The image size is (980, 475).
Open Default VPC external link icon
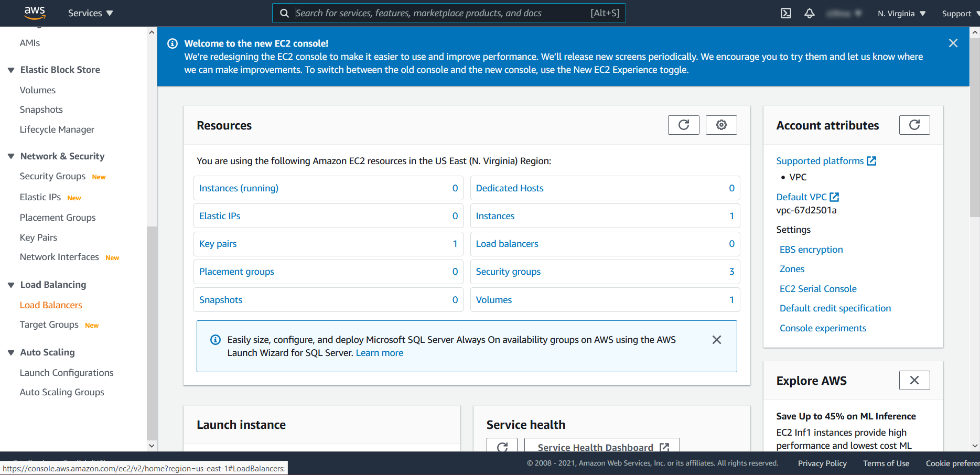[x=834, y=197]
